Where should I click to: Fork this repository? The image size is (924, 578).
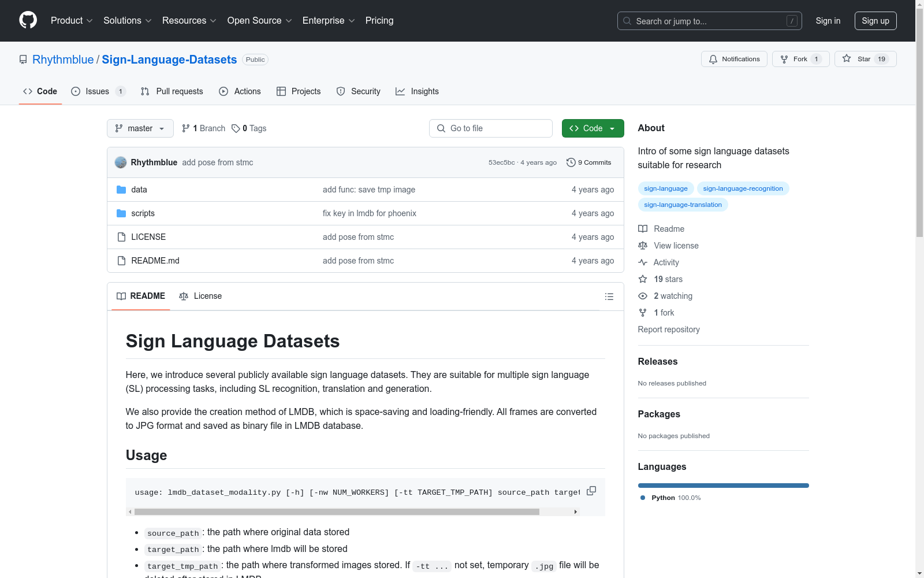(800, 59)
